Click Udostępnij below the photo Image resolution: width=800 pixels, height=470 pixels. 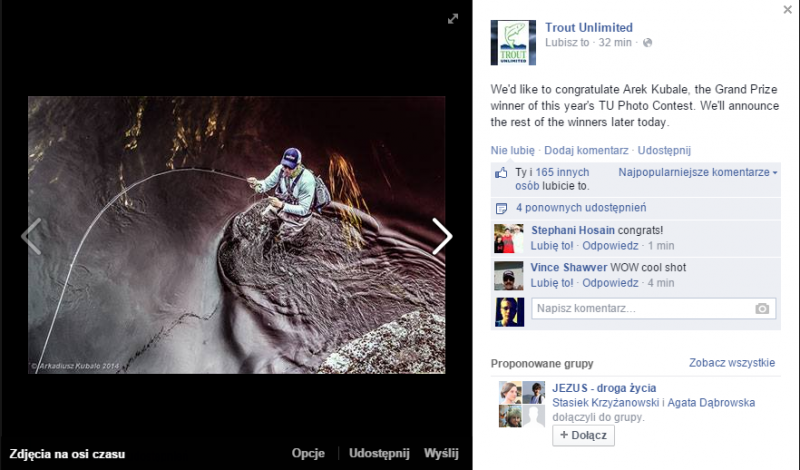[380, 453]
